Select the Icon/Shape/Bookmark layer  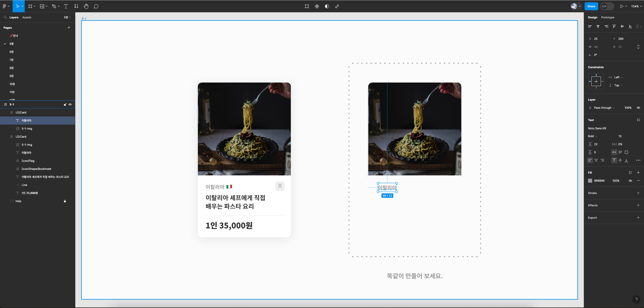click(36, 169)
